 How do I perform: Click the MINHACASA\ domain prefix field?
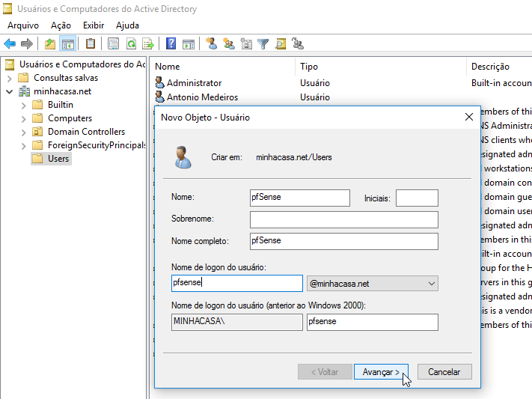point(237,322)
